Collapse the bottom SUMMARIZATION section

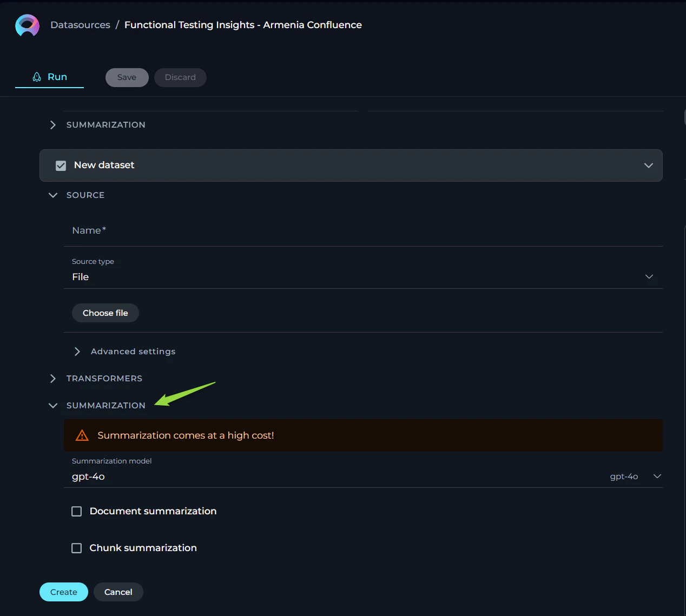(52, 405)
